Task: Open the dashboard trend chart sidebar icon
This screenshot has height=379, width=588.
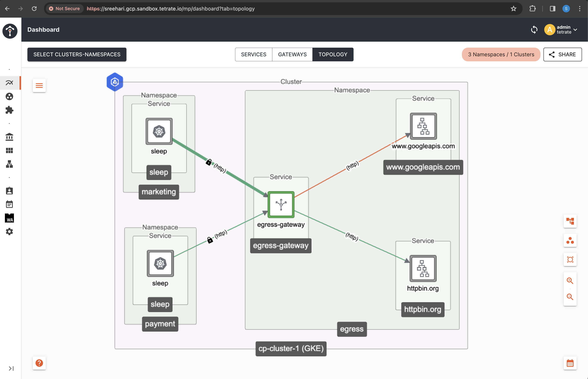Action: (9, 83)
